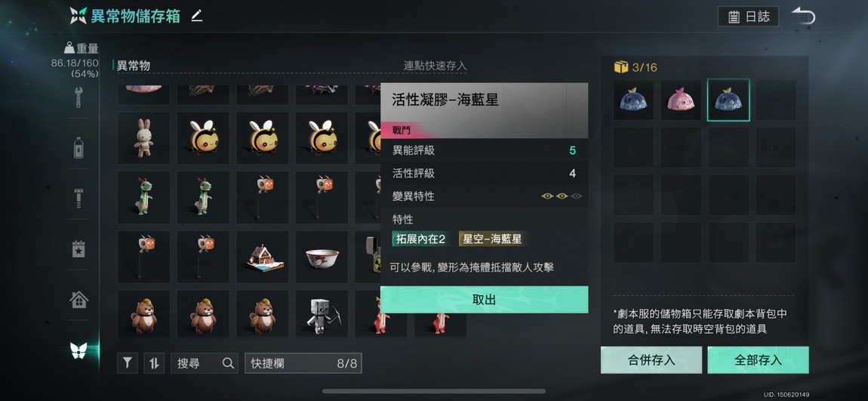The image size is (868, 401).
Task: Select the pink gel in storage
Action: click(681, 100)
